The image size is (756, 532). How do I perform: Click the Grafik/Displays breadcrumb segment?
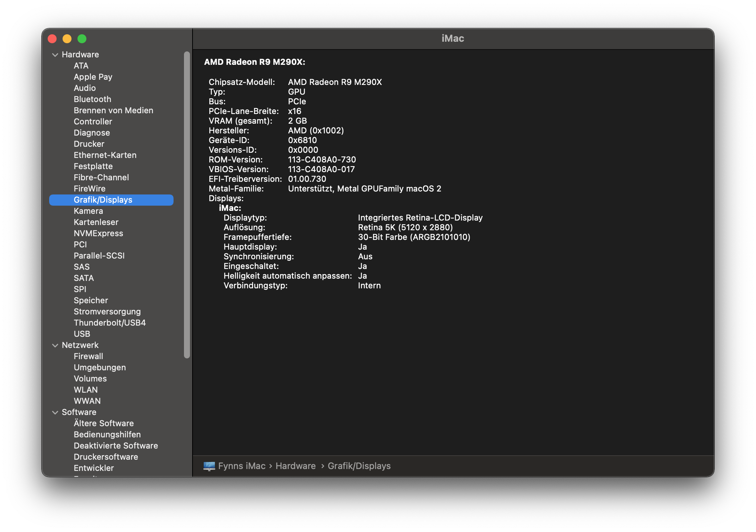(x=359, y=466)
